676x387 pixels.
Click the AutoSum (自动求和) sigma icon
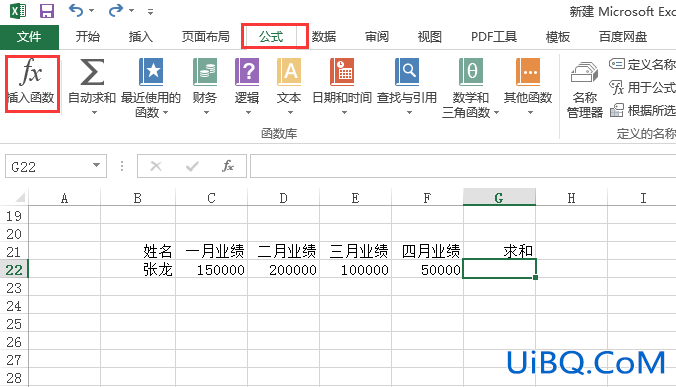click(92, 72)
